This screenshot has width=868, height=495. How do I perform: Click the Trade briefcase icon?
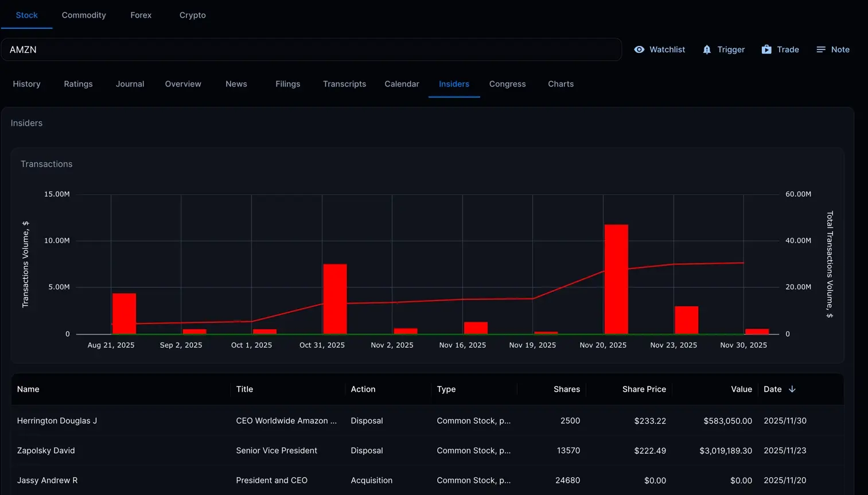coord(766,49)
